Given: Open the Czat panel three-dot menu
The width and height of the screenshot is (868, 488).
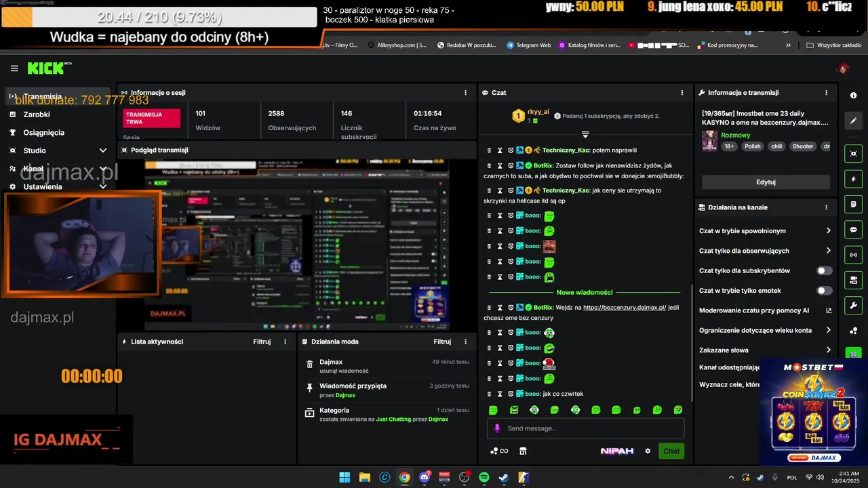Looking at the screenshot, I should click(x=682, y=93).
